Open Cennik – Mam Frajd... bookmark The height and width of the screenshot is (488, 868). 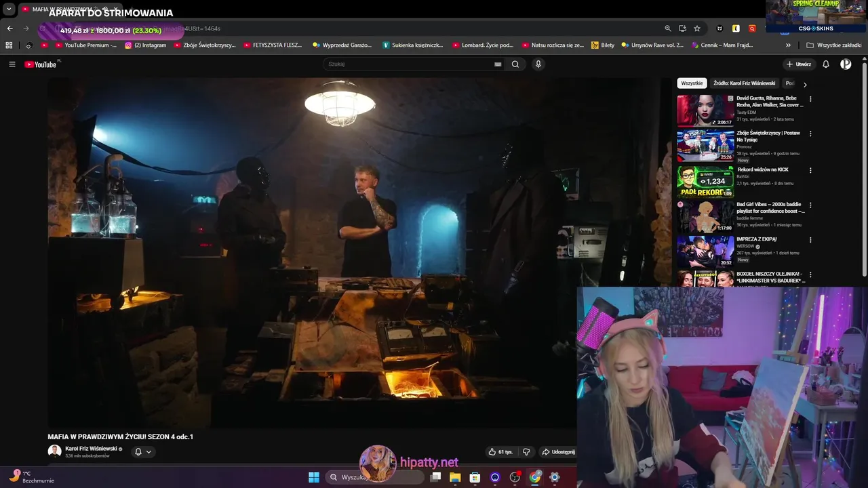click(722, 45)
